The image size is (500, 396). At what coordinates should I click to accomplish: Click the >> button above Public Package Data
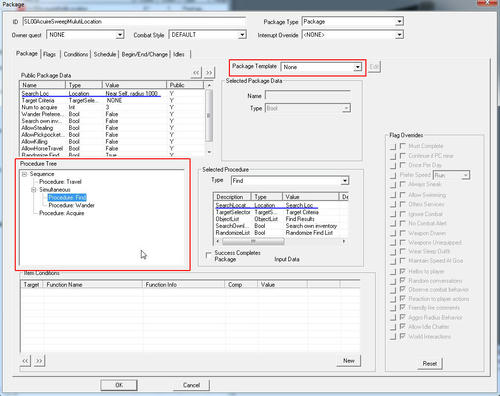pyautogui.click(x=209, y=72)
